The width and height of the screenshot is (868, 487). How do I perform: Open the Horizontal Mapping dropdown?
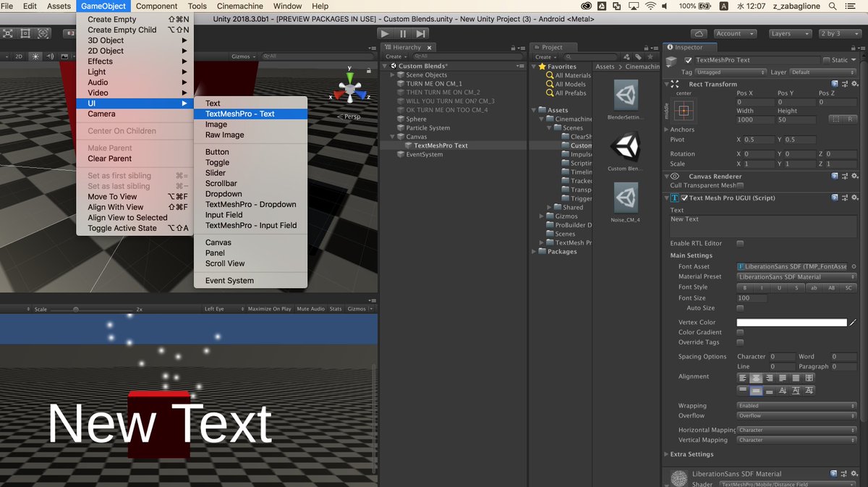(x=797, y=430)
